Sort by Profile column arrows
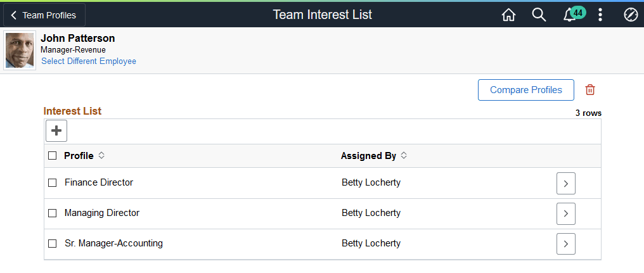644x273 pixels. (101, 156)
